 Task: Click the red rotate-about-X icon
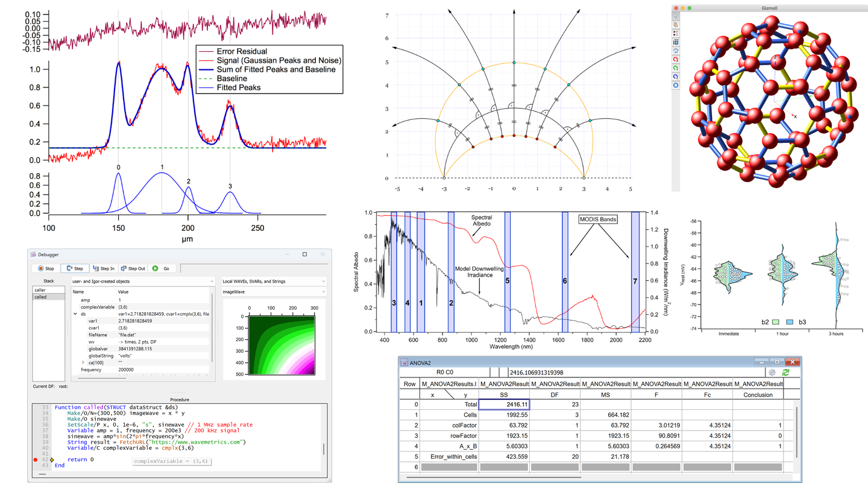(676, 60)
